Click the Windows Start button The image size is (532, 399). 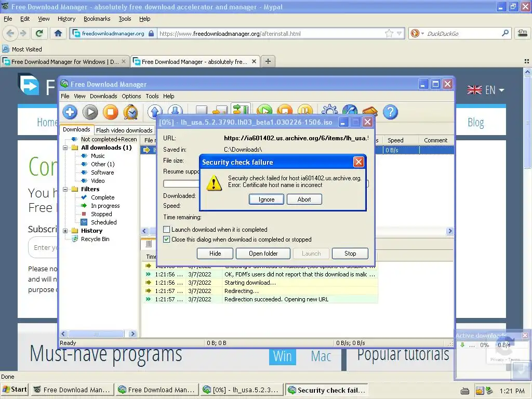coord(15,390)
